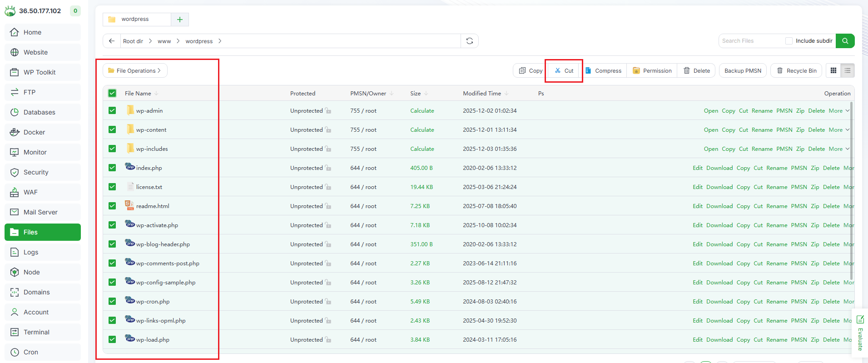
Task: Switch to grid view
Action: [x=833, y=70]
